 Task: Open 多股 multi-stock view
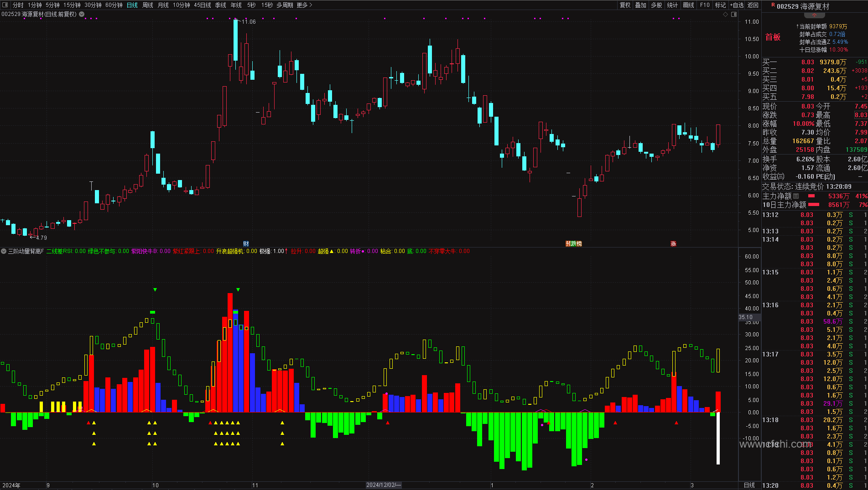pyautogui.click(x=656, y=5)
